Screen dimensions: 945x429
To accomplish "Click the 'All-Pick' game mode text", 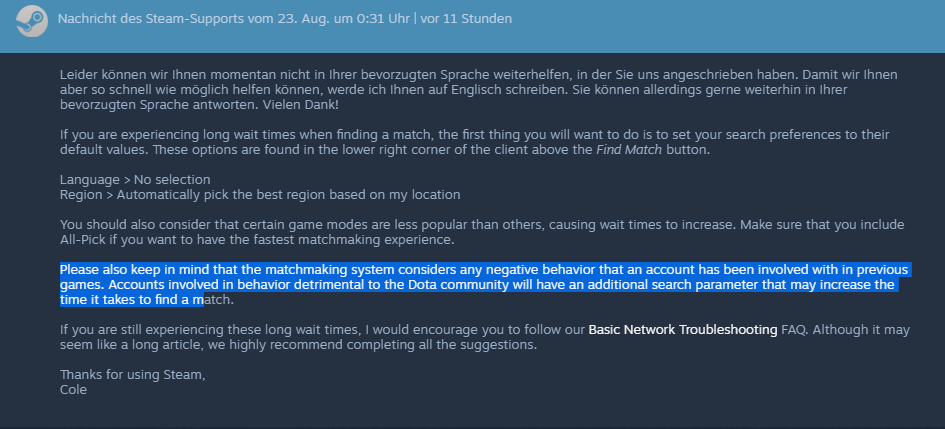I will click(83, 240).
